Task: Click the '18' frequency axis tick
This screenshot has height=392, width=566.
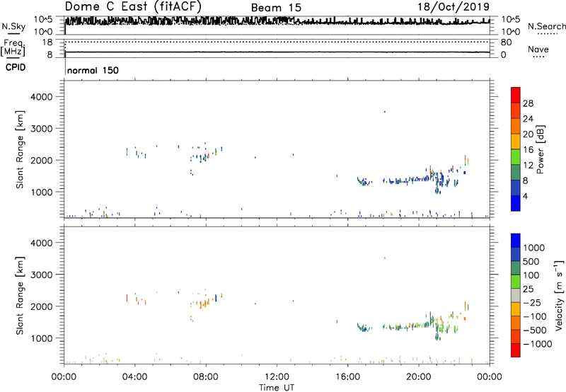Action: pos(47,42)
